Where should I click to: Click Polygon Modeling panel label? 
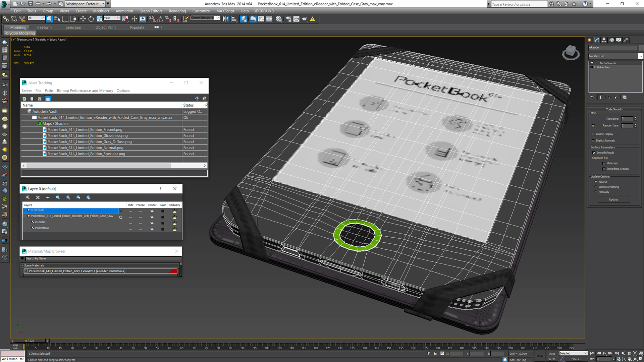pos(19,33)
